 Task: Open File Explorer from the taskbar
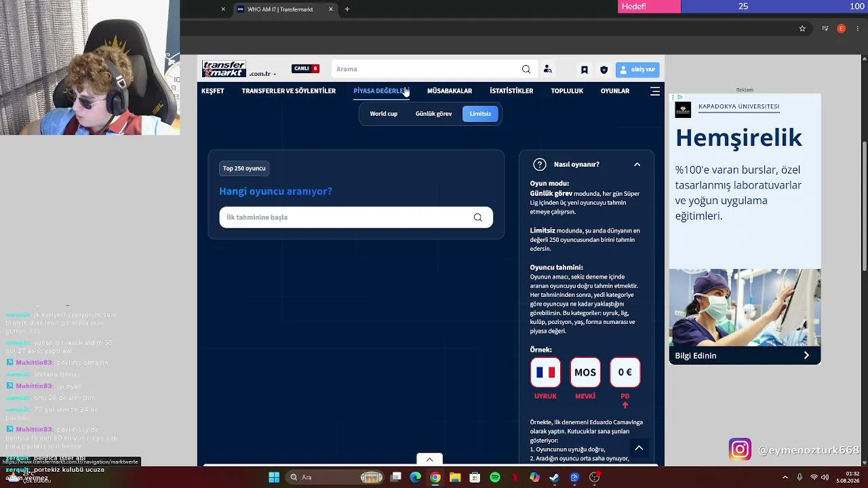pyautogui.click(x=455, y=477)
